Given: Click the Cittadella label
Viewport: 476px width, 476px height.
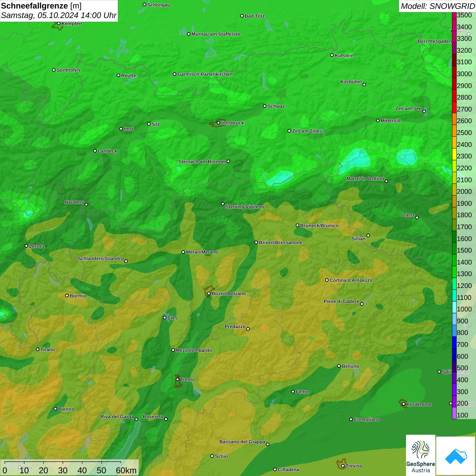Looking at the screenshot, I should pos(288,470).
